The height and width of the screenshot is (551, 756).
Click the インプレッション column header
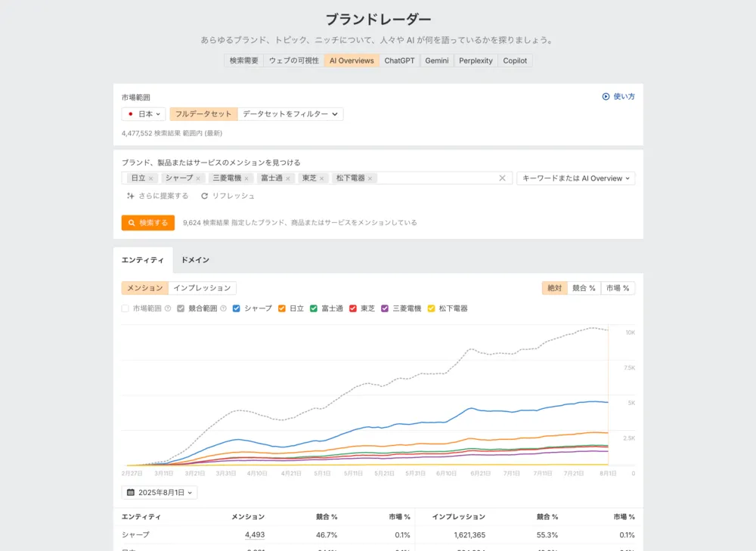(459, 517)
